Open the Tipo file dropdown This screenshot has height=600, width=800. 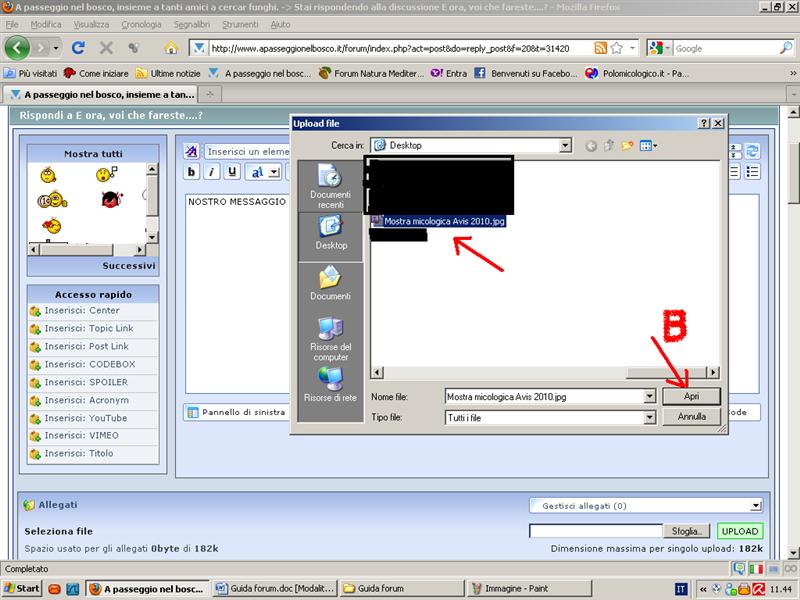(650, 417)
